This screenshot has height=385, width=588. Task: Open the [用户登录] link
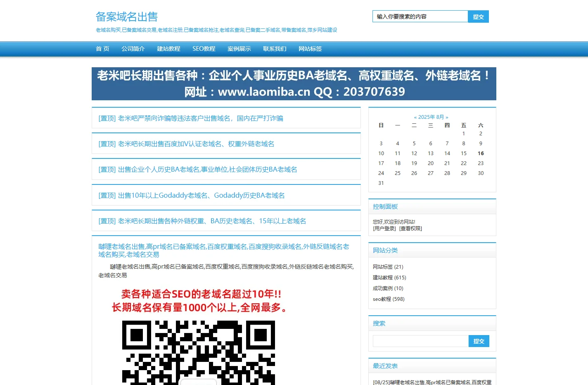coord(384,229)
